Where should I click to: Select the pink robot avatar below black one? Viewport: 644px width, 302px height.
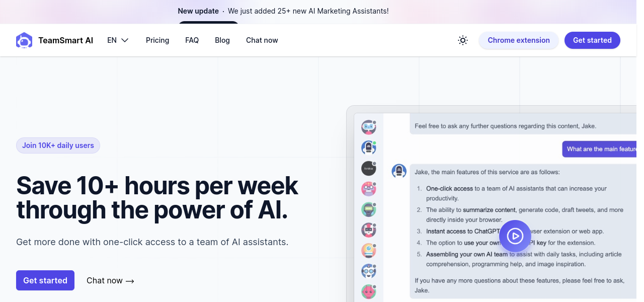pos(369,189)
